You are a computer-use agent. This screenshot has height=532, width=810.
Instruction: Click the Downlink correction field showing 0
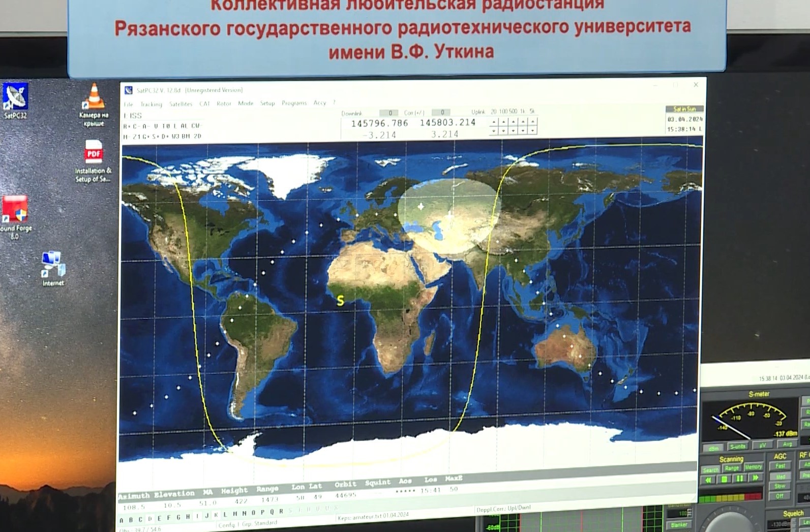[x=389, y=113]
